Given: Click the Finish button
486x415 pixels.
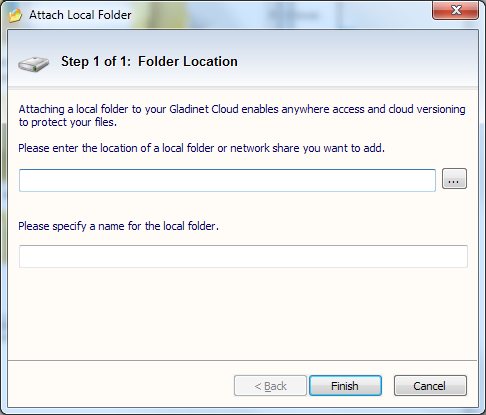Looking at the screenshot, I should [x=345, y=386].
